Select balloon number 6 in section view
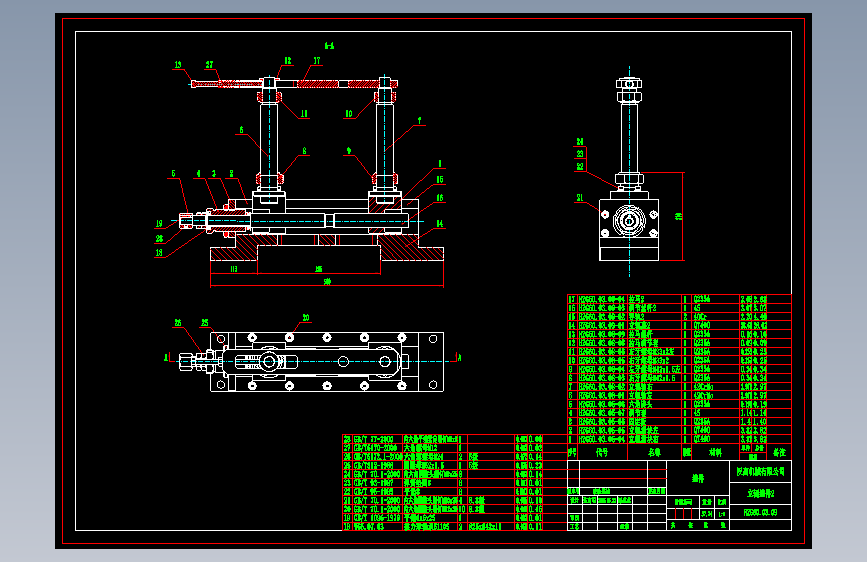The height and width of the screenshot is (562, 867). 241,130
